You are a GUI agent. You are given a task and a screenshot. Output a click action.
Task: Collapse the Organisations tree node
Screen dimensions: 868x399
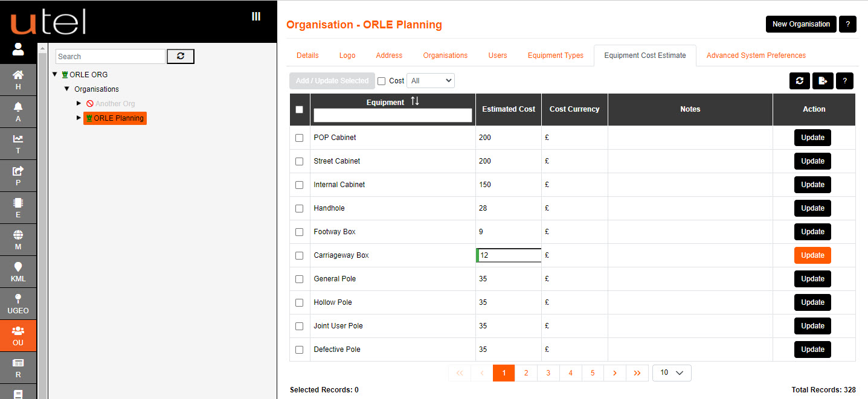tap(67, 89)
